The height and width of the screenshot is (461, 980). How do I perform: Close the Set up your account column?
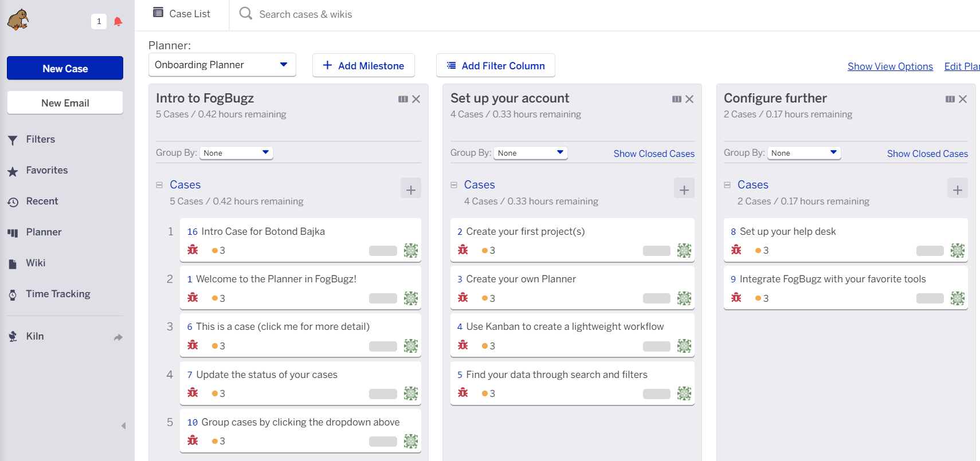point(689,99)
